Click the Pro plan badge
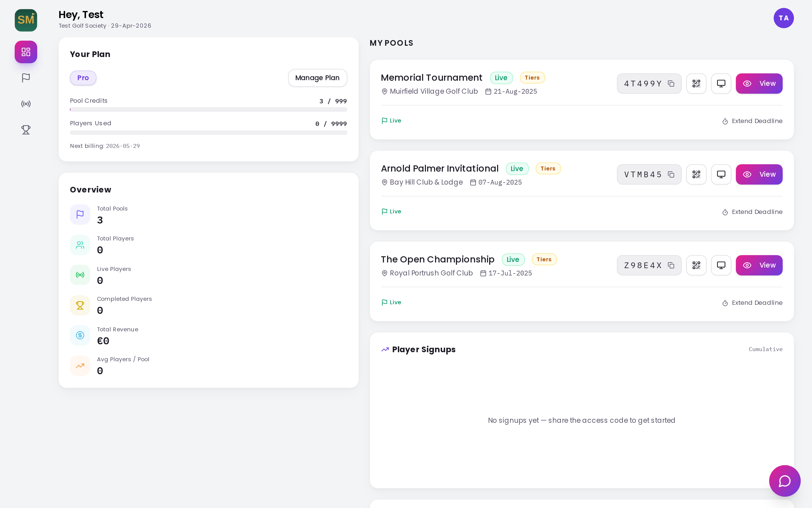The image size is (812, 508). click(83, 78)
